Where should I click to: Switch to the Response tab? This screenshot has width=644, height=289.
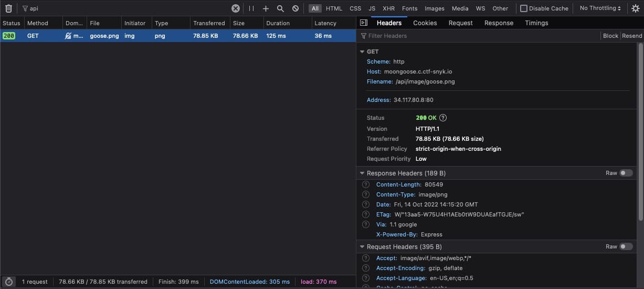(499, 23)
